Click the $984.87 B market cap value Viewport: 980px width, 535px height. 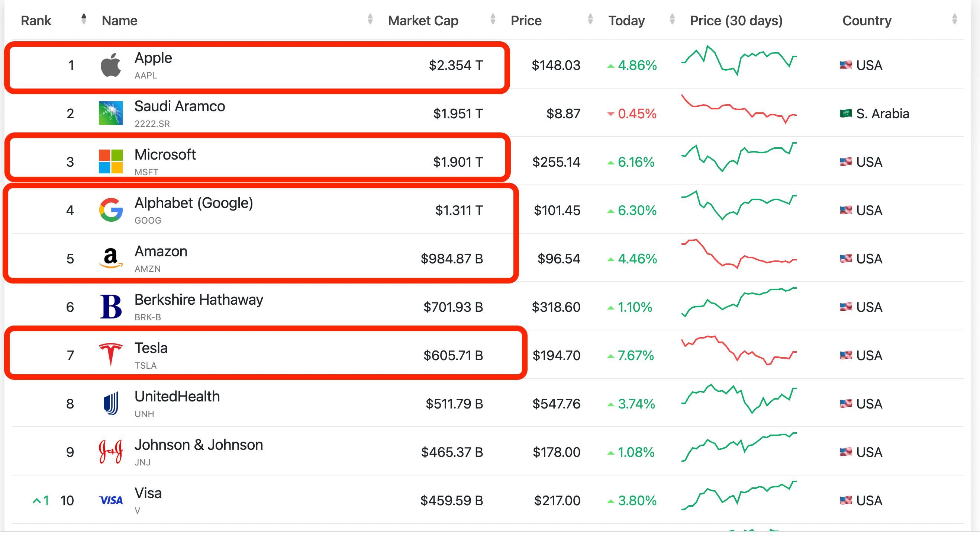pyautogui.click(x=452, y=259)
